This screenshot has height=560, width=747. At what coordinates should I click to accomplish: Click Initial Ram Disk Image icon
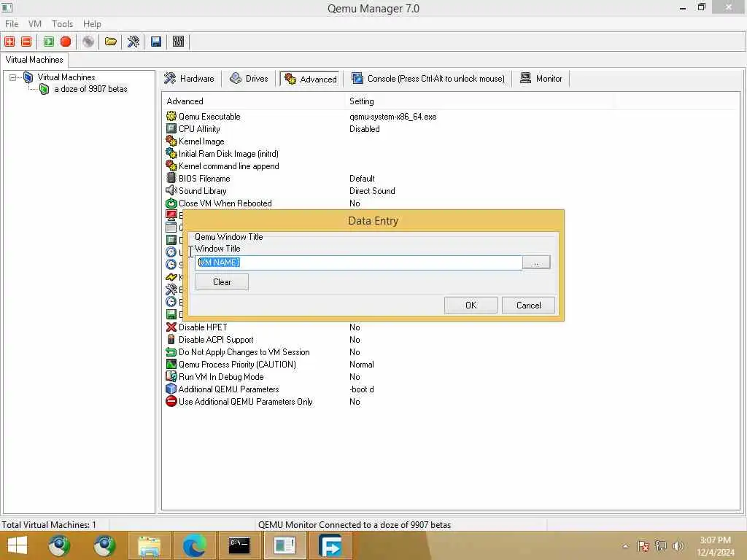click(x=171, y=153)
